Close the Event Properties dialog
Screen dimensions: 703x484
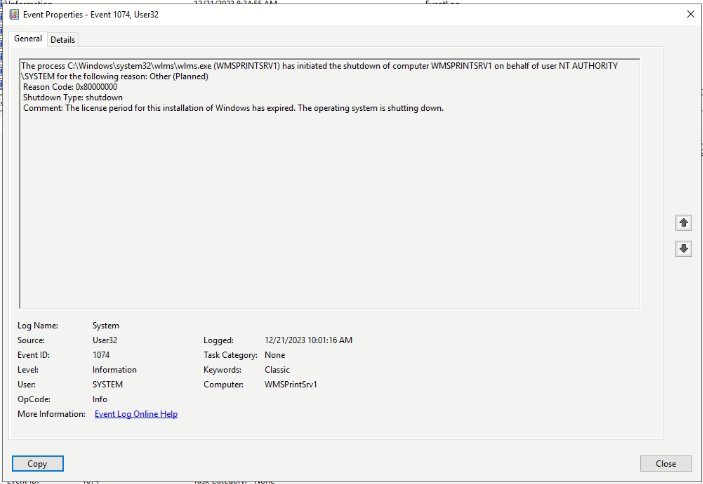(665, 463)
